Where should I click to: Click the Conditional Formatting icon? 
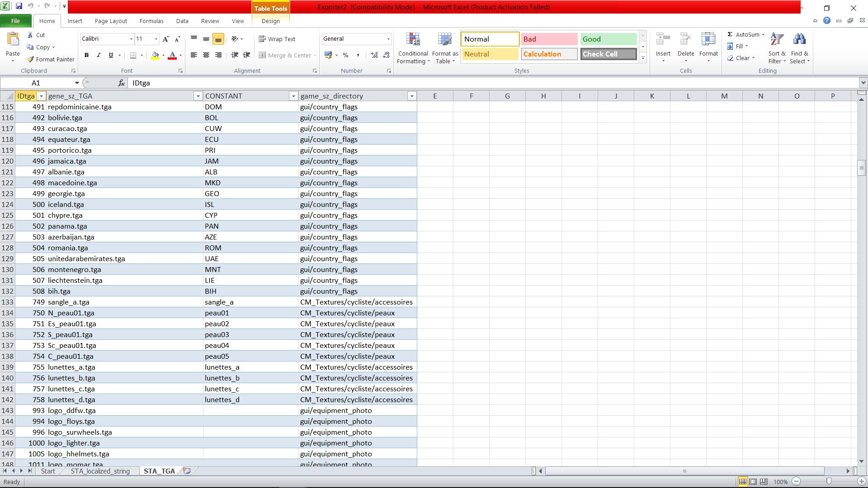click(x=413, y=40)
